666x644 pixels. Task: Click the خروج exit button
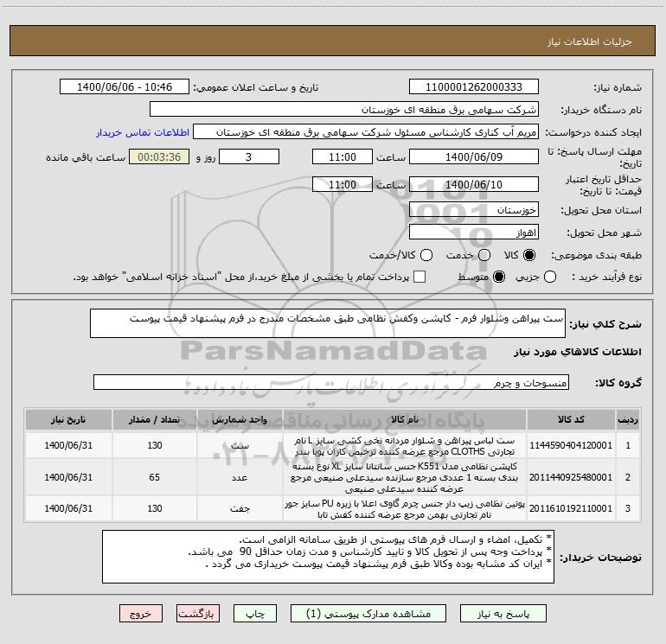click(x=141, y=614)
